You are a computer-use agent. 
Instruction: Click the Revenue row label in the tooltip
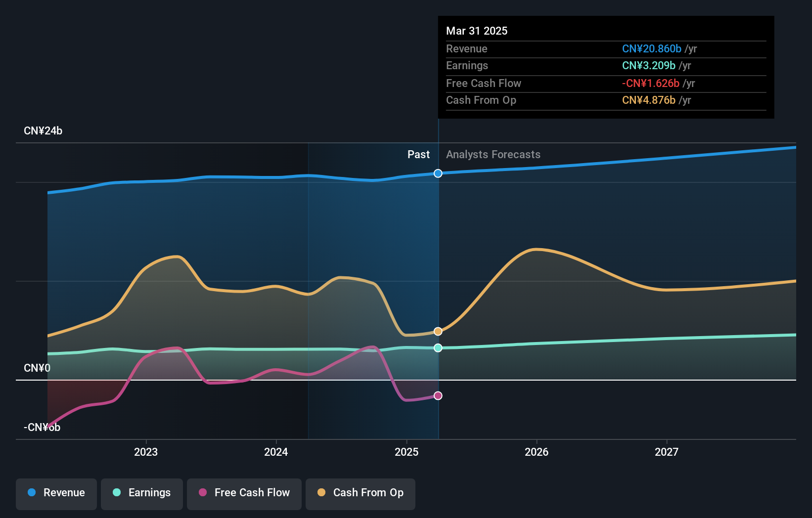point(466,49)
